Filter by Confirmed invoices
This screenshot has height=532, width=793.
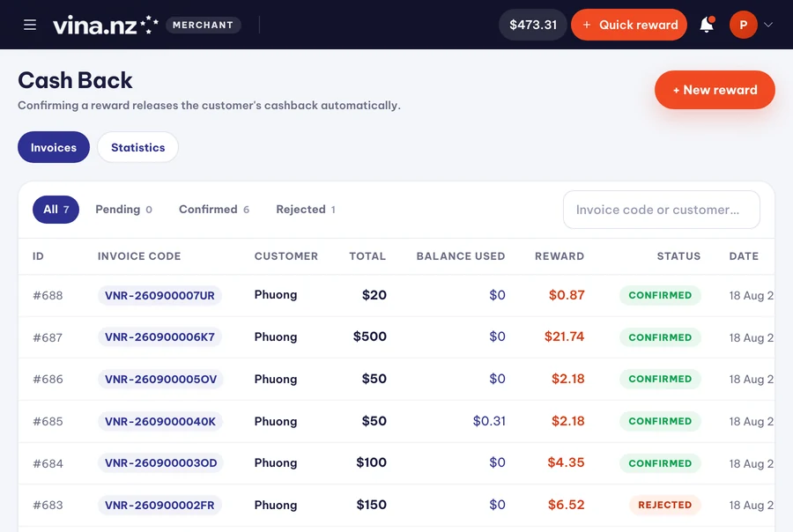pos(214,210)
